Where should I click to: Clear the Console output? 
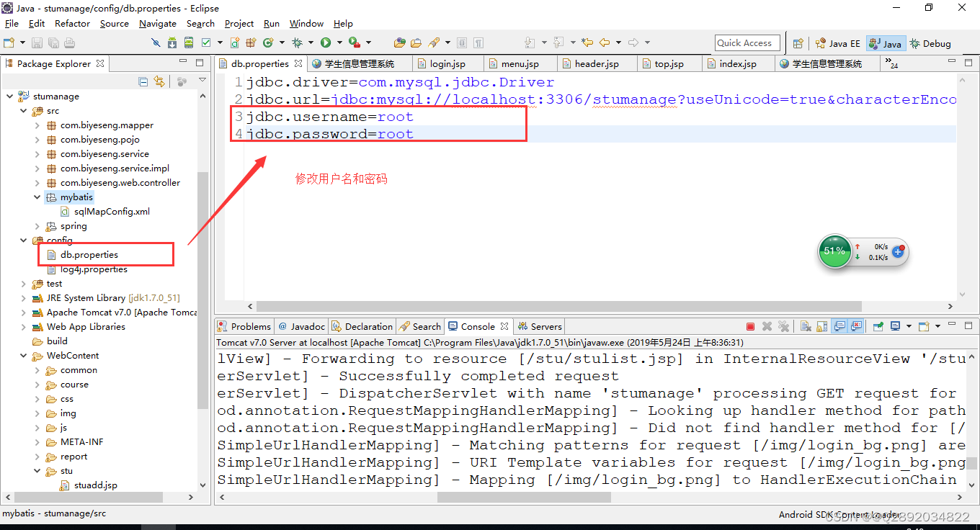point(806,325)
